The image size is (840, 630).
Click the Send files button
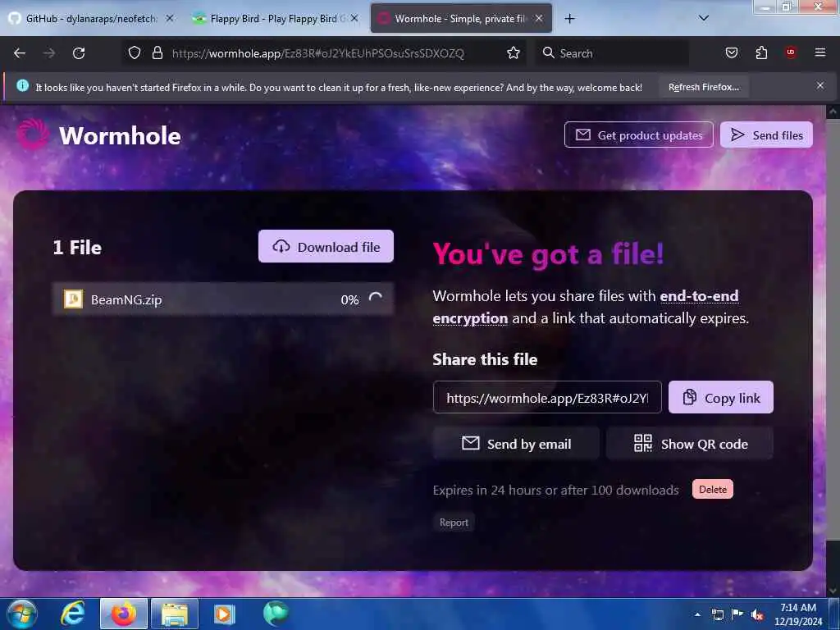point(766,135)
